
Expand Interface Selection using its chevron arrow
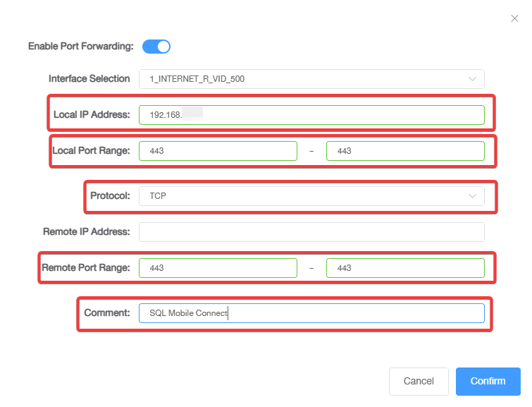pos(472,79)
